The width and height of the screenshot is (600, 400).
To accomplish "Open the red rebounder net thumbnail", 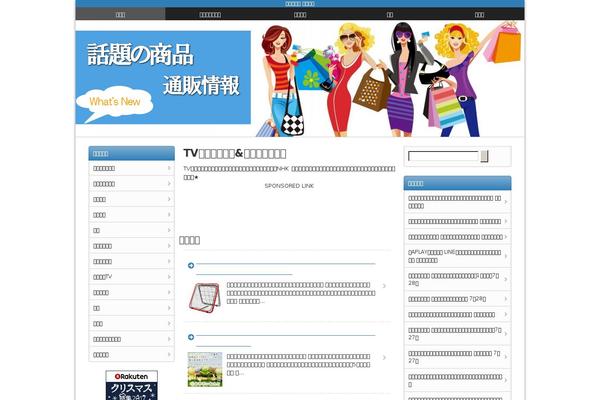I will pyautogui.click(x=205, y=297).
